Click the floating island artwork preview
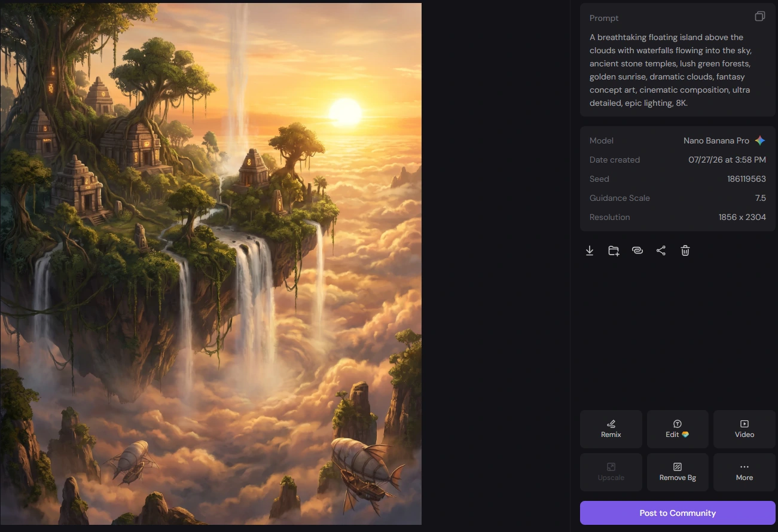 210,264
